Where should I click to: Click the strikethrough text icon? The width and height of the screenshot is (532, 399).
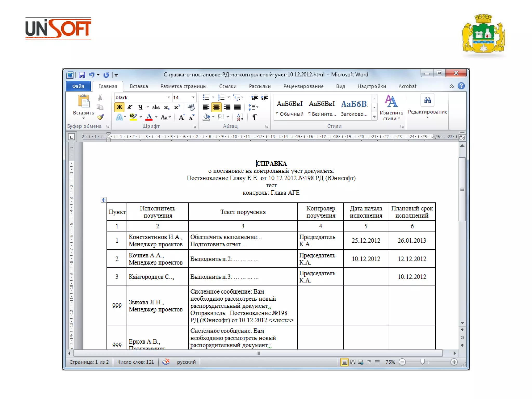[156, 107]
